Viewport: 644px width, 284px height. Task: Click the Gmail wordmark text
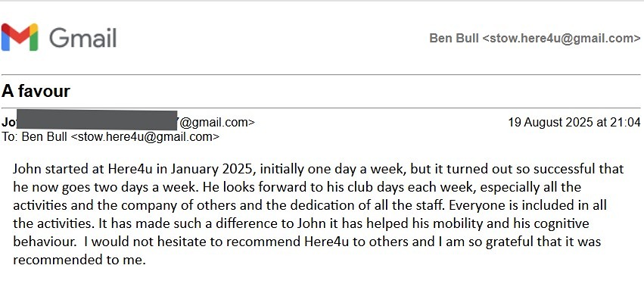83,38
